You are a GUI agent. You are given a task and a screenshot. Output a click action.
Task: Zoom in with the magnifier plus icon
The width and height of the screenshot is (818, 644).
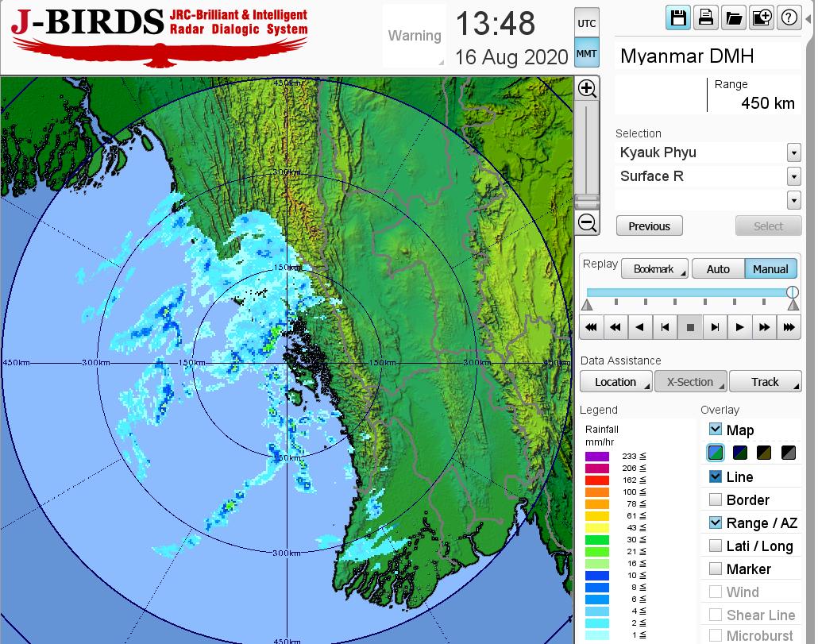[x=588, y=88]
